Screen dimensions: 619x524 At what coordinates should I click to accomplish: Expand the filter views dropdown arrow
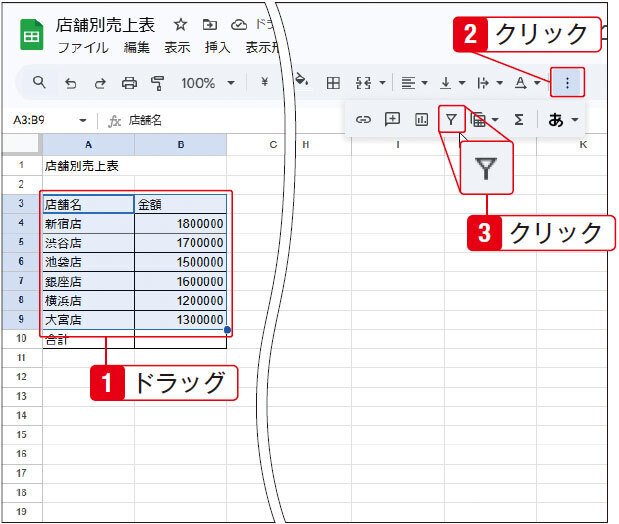495,119
